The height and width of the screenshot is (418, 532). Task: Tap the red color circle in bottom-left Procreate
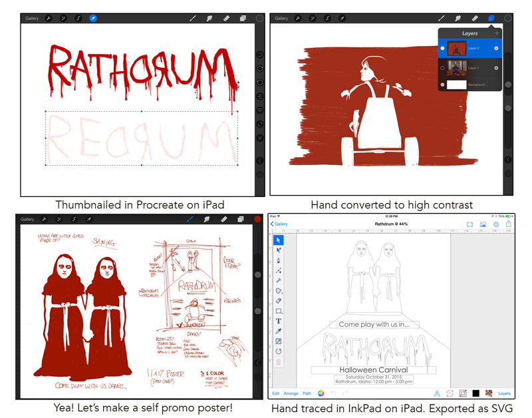(257, 220)
